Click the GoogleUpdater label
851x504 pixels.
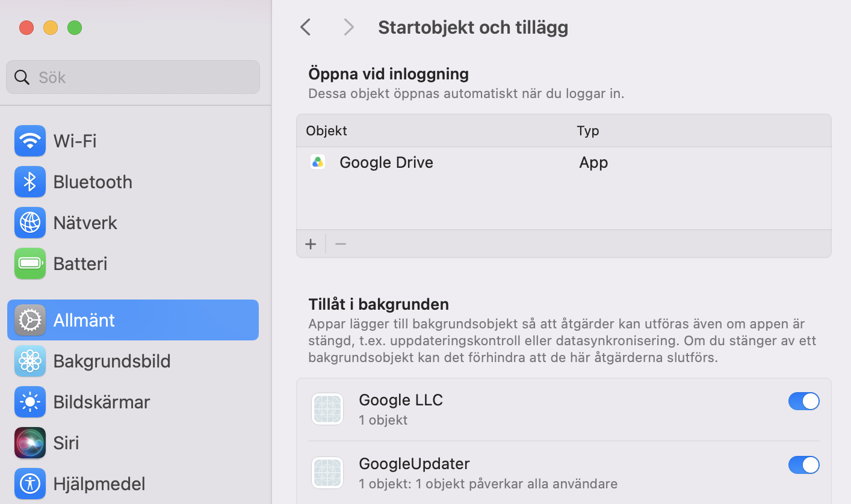[414, 464]
